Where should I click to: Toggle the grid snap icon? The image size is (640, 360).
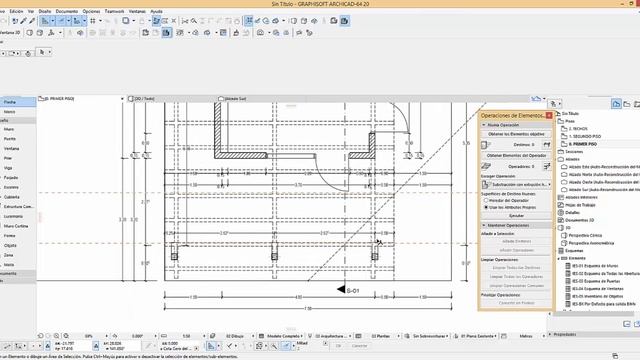[93, 21]
